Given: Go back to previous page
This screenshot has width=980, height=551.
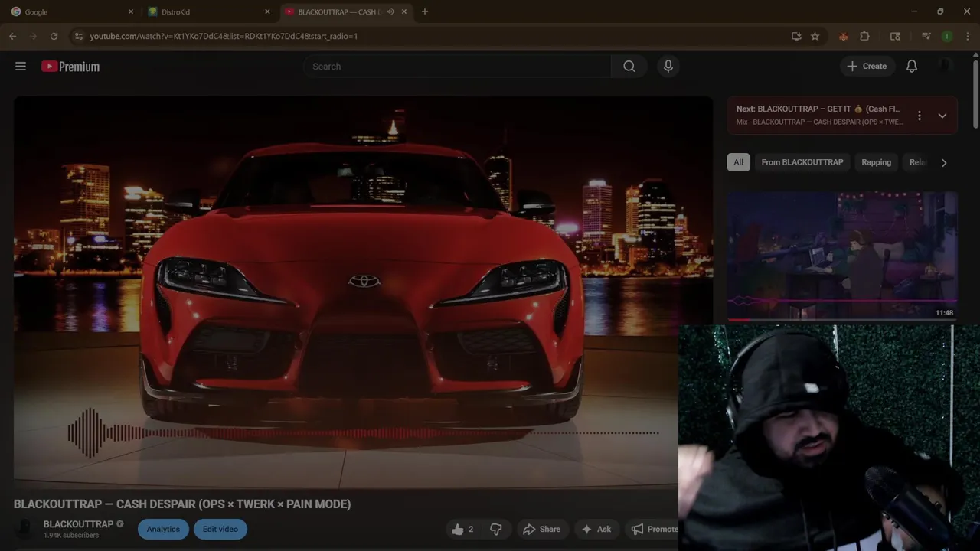Looking at the screenshot, I should pyautogui.click(x=13, y=36).
